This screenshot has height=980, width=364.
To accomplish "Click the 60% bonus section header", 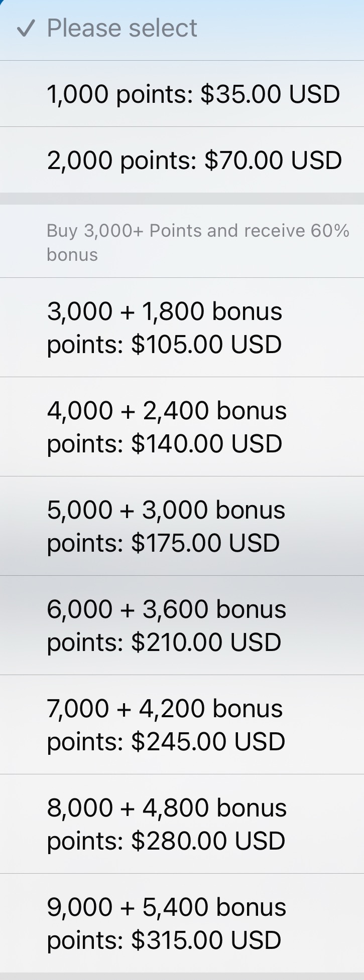I will point(198,242).
